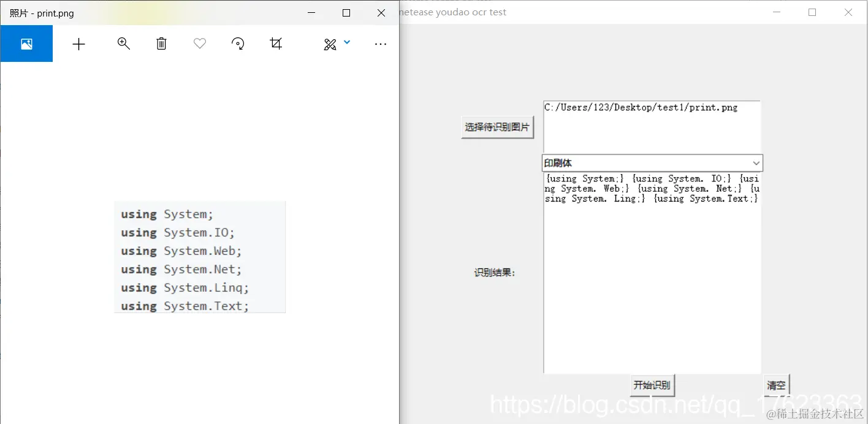This screenshot has width=868, height=424.
Task: Click the 选择待识别图片 button
Action: (x=497, y=127)
